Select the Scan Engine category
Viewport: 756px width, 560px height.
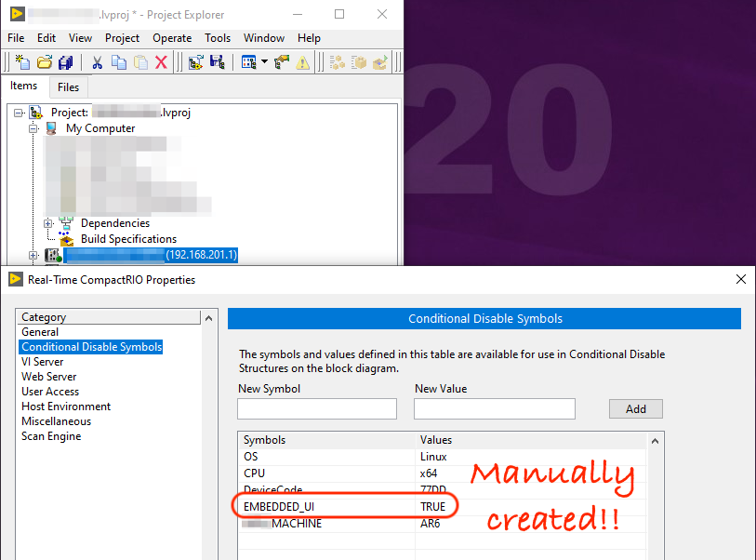pyautogui.click(x=51, y=436)
